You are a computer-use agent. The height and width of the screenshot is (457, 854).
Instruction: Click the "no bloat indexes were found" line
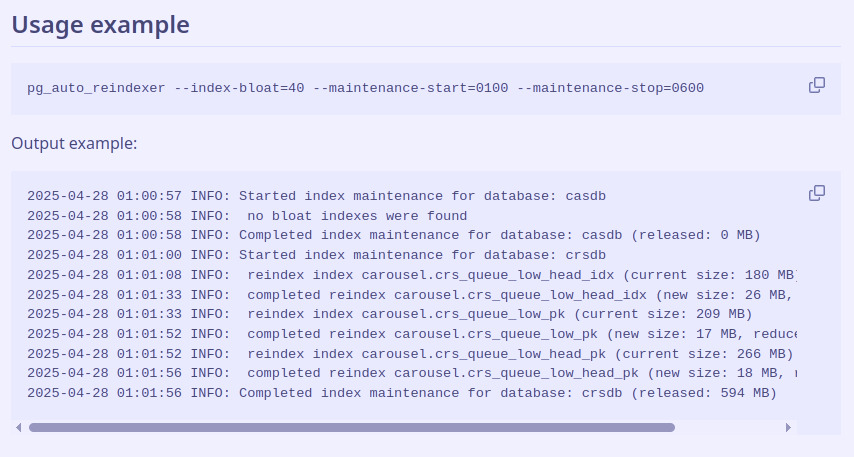(356, 215)
